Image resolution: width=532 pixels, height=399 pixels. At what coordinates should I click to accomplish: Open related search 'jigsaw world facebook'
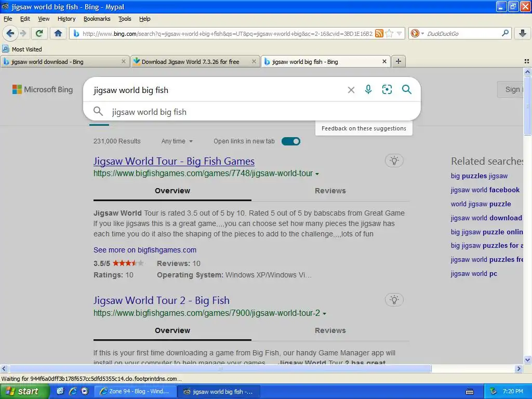pos(485,190)
